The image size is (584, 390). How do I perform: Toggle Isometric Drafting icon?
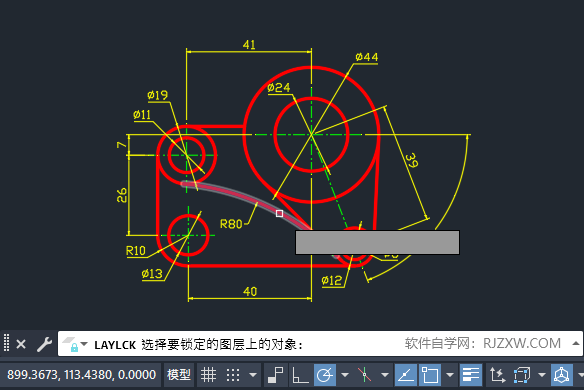point(364,375)
